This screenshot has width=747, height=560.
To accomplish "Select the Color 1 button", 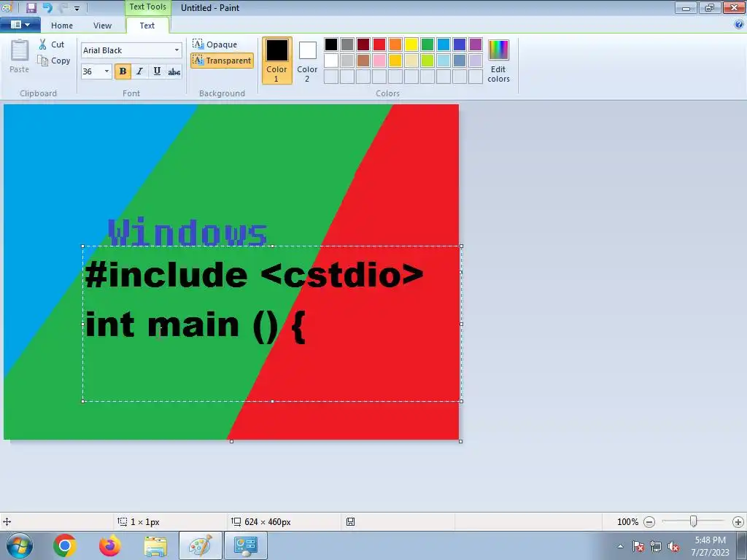I will point(276,61).
